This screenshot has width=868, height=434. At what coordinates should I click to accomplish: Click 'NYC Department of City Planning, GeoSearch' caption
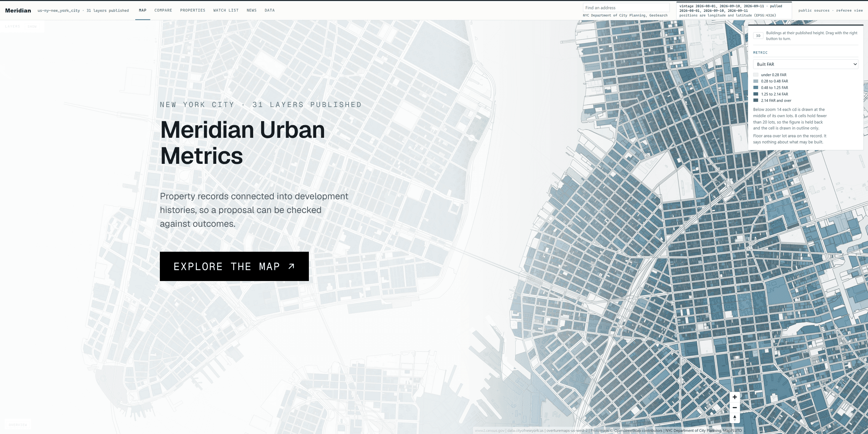[625, 16]
